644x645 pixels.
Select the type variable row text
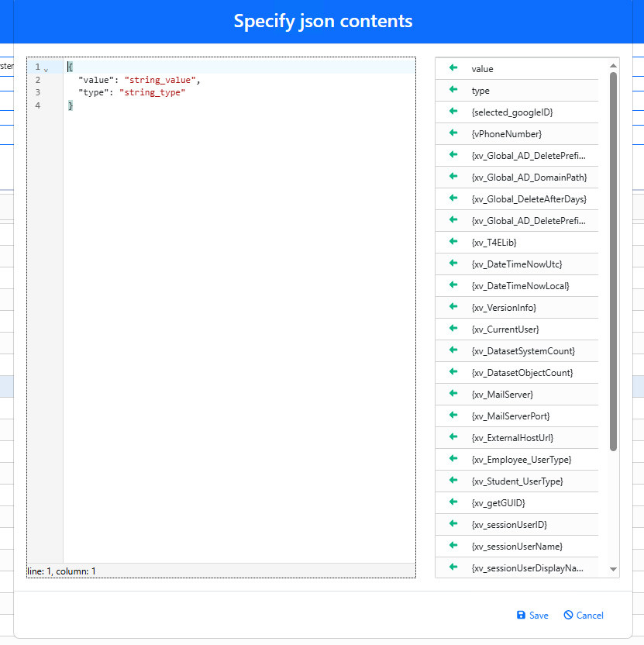480,91
